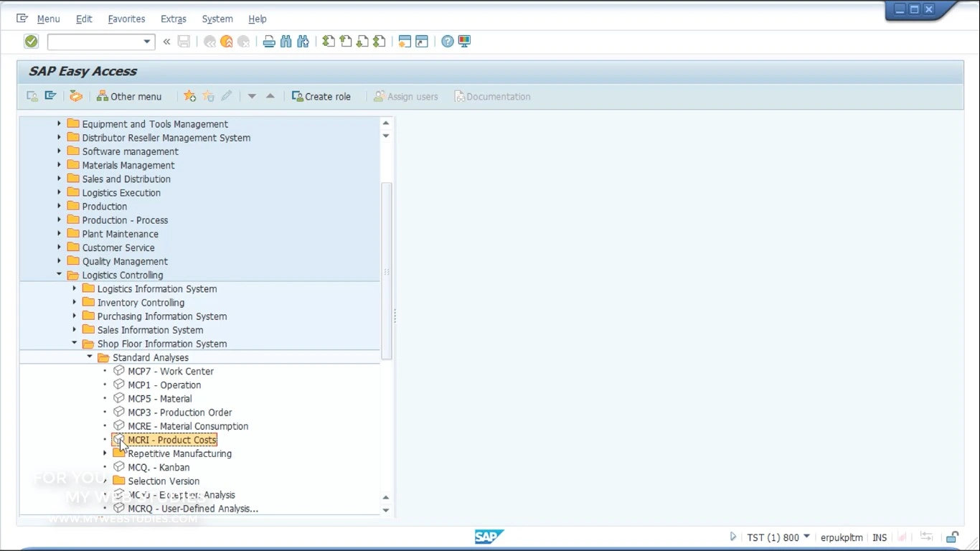
Task: Click the Create New Session icon
Action: (x=405, y=42)
